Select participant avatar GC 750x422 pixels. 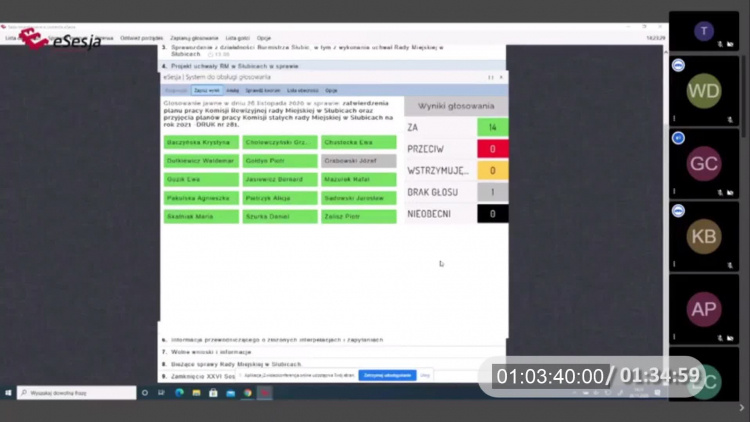coord(704,164)
